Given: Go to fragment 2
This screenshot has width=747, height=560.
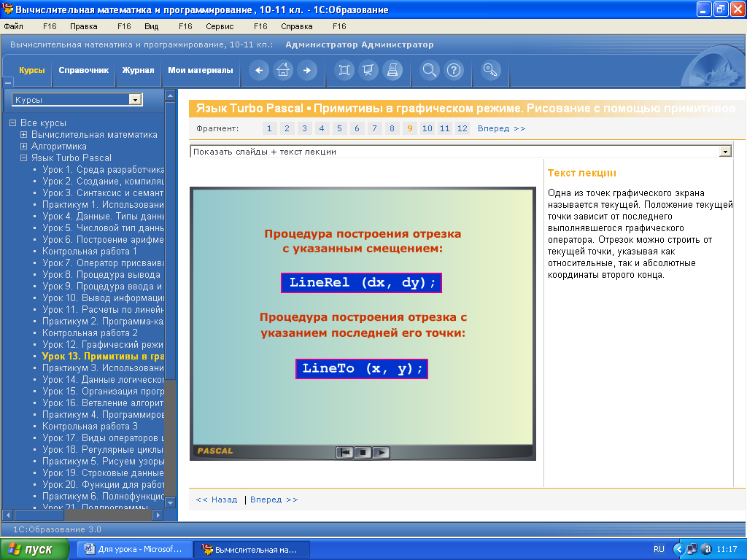Looking at the screenshot, I should pyautogui.click(x=287, y=128).
